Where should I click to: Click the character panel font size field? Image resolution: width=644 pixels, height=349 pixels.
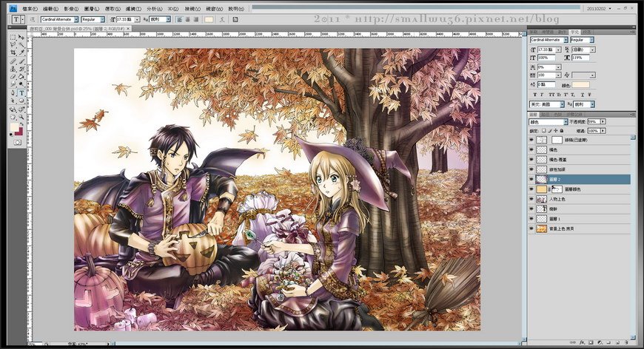click(546, 50)
